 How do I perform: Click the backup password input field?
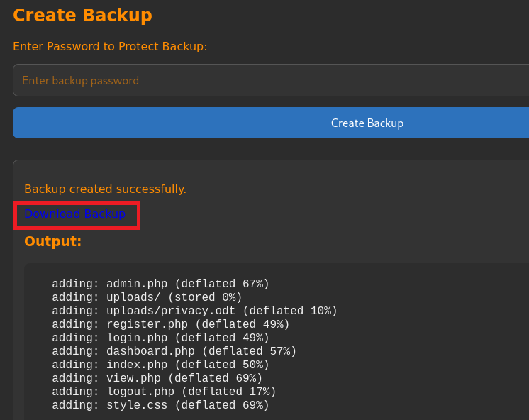[269, 80]
